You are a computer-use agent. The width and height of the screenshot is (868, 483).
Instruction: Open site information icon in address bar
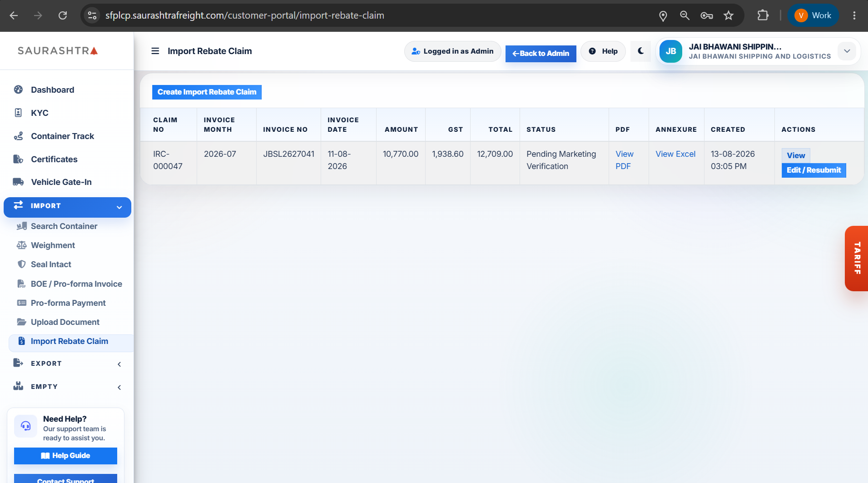coord(92,15)
